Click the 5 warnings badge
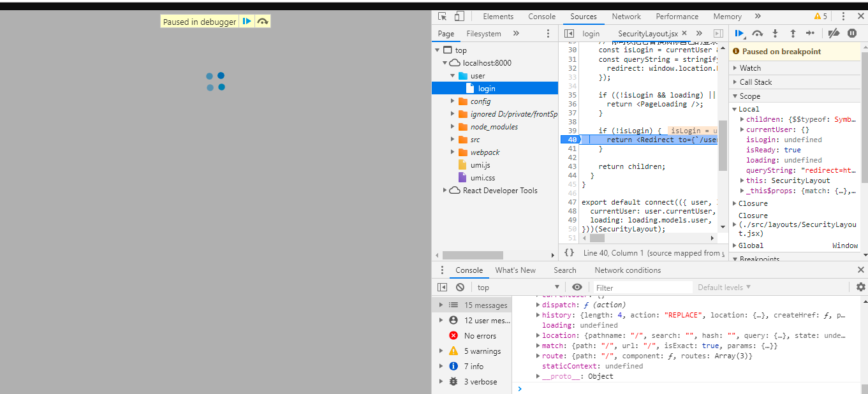Screen dimensions: 868x394 click(x=820, y=17)
